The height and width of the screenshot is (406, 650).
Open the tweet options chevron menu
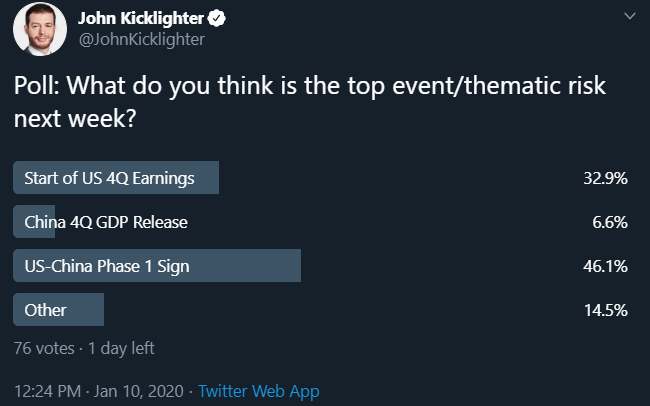(x=630, y=16)
